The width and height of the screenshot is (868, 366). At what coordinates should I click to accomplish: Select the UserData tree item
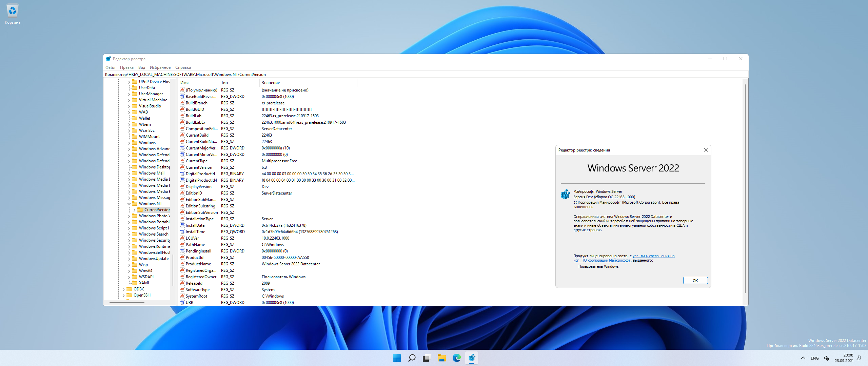(147, 88)
